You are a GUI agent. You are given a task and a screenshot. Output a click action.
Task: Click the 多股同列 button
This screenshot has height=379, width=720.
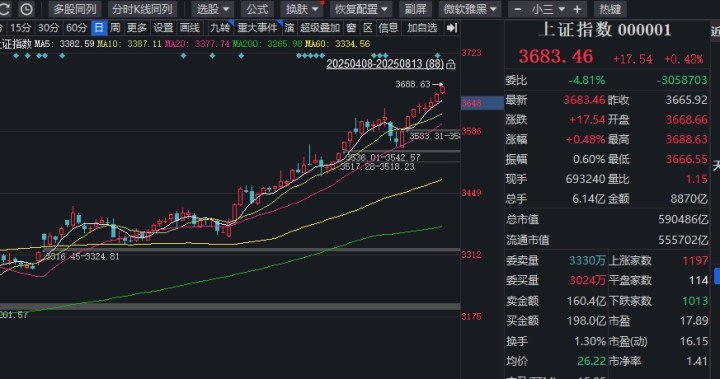(x=75, y=9)
